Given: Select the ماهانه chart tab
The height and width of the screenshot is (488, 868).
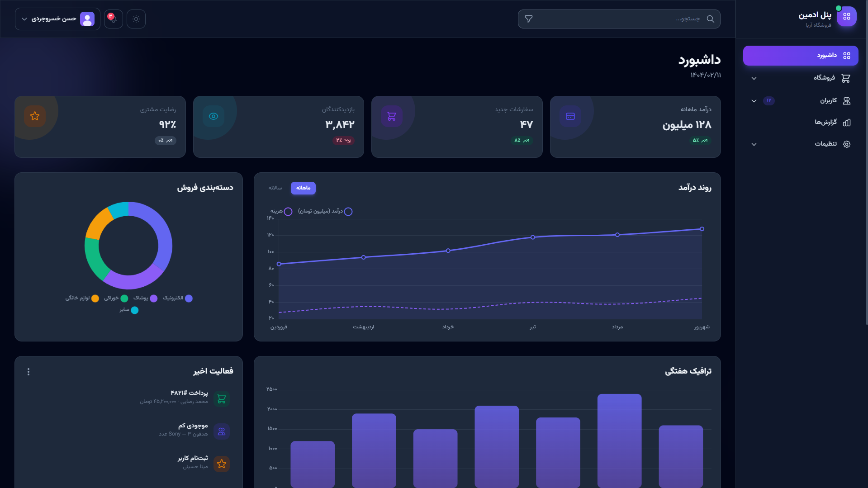Looking at the screenshot, I should [x=303, y=188].
